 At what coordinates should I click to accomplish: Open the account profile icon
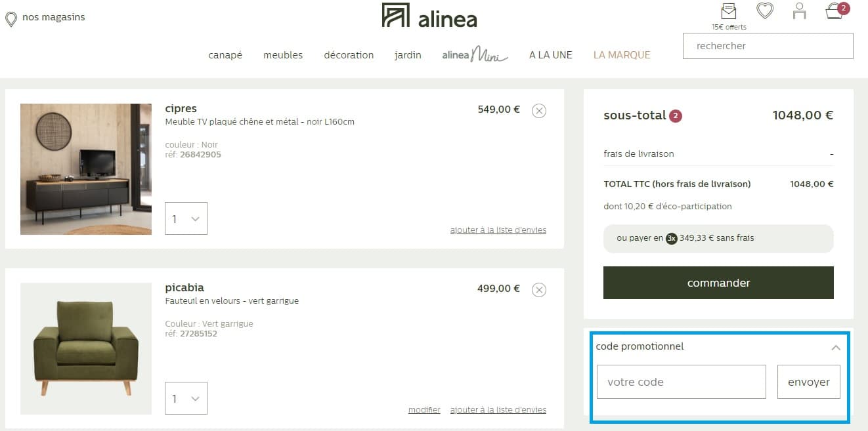click(799, 11)
